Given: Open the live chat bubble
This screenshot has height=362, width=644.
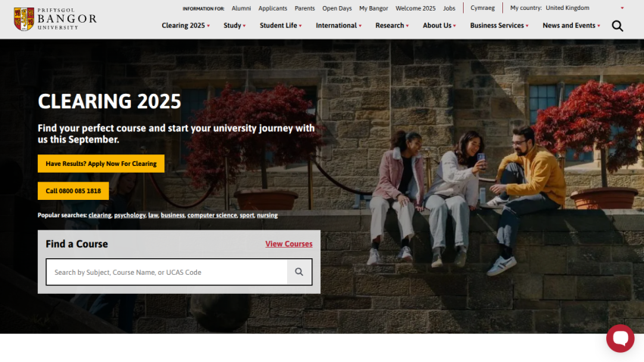Looking at the screenshot, I should click(621, 339).
